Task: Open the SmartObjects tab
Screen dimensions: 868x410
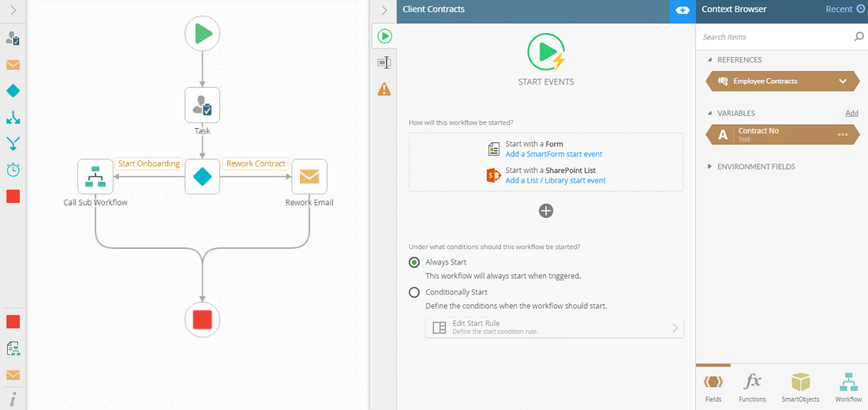Action: coord(800,387)
